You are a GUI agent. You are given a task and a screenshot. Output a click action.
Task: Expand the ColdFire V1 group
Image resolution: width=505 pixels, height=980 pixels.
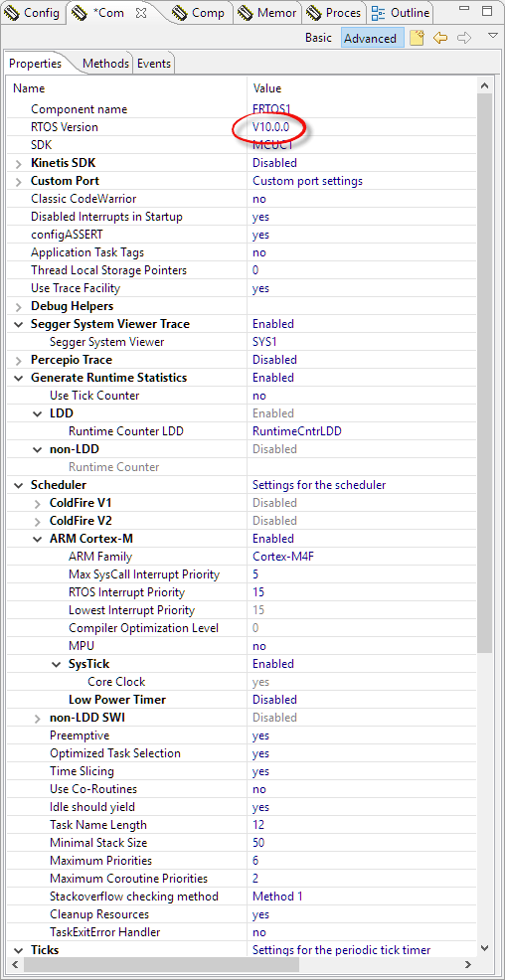37,503
